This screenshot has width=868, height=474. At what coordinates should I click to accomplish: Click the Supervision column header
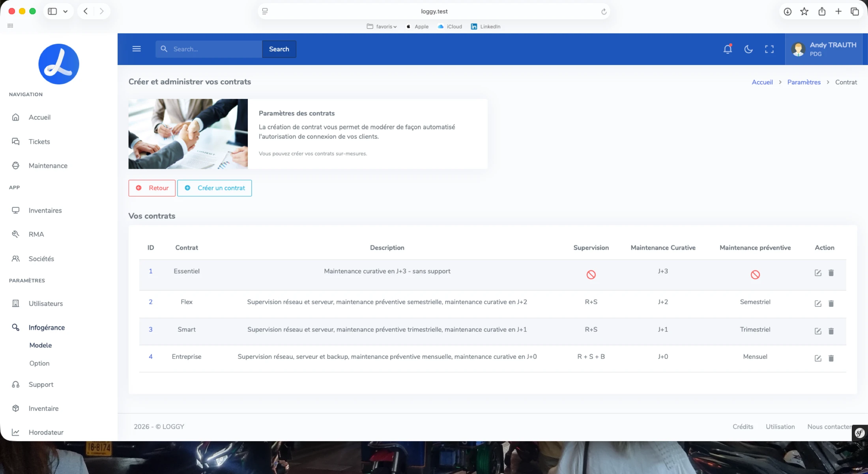591,248
